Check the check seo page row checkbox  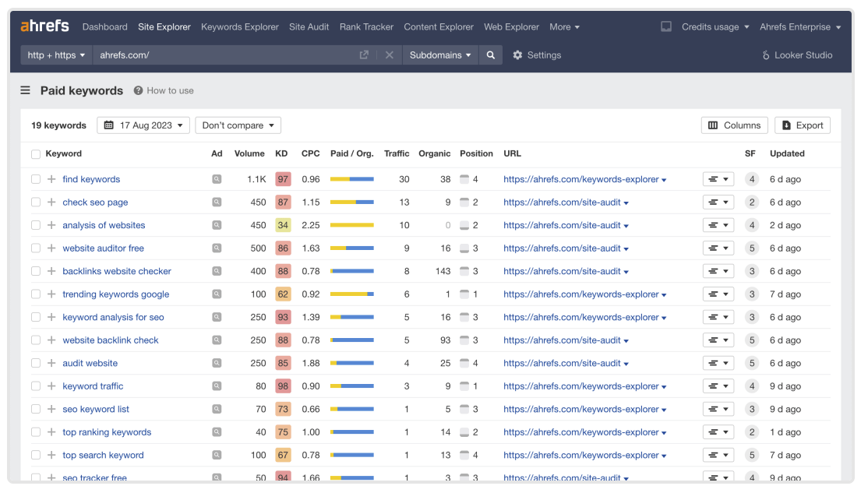[36, 202]
